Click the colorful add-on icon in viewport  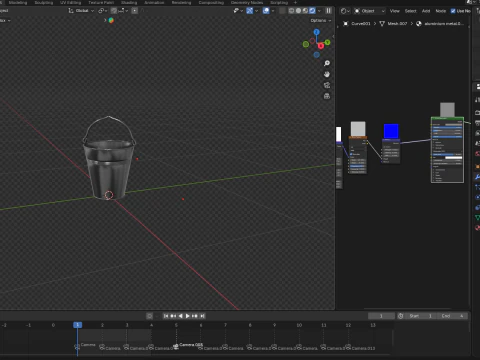click(x=111, y=20)
